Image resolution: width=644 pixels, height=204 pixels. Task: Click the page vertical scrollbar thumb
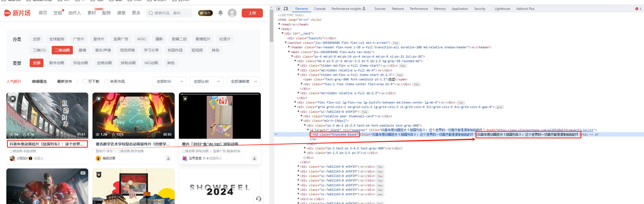pyautogui.click(x=271, y=26)
